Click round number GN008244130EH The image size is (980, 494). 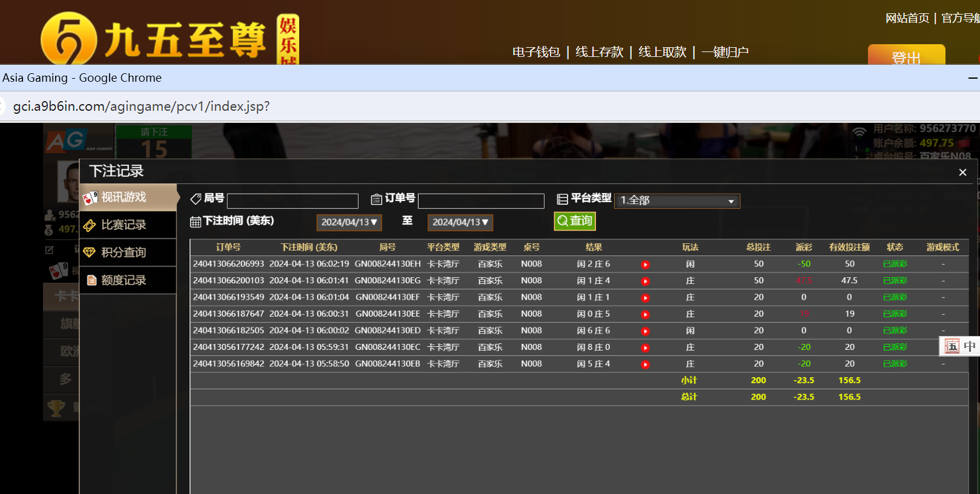point(388,264)
